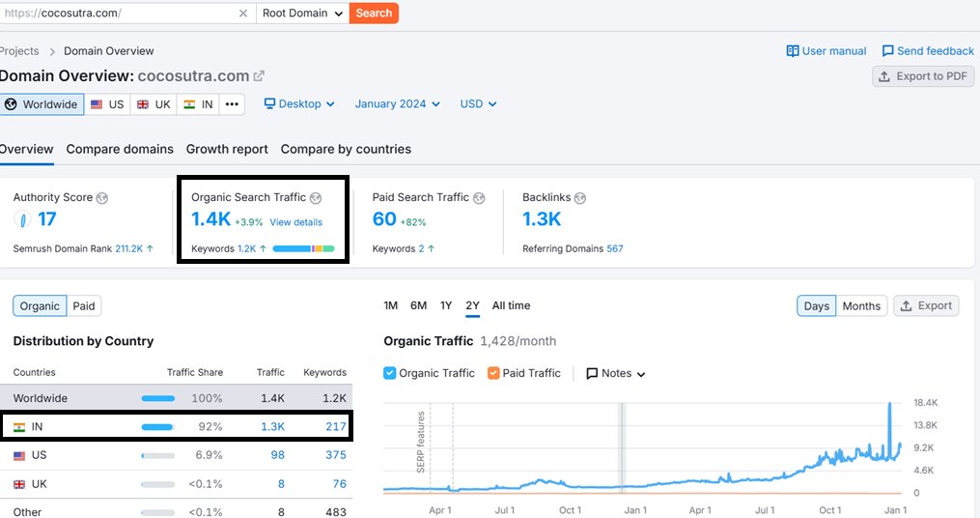This screenshot has height=518, width=980.
Task: Select the UK database button
Action: [154, 104]
